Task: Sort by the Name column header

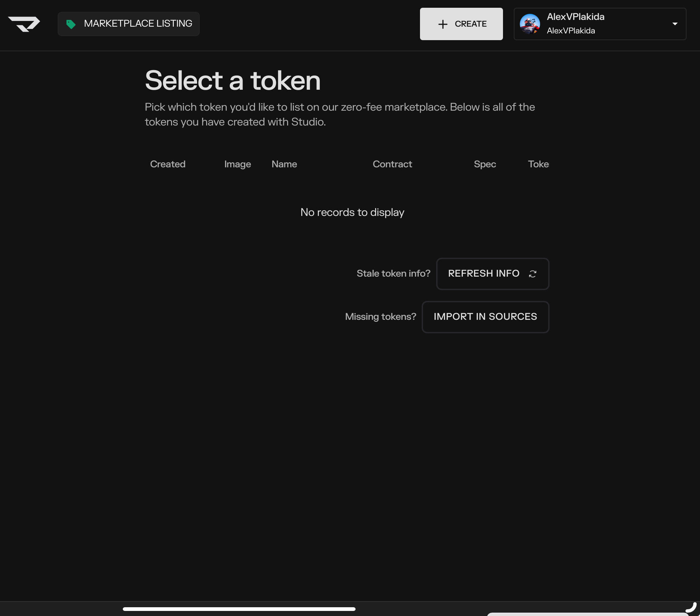Action: [284, 164]
